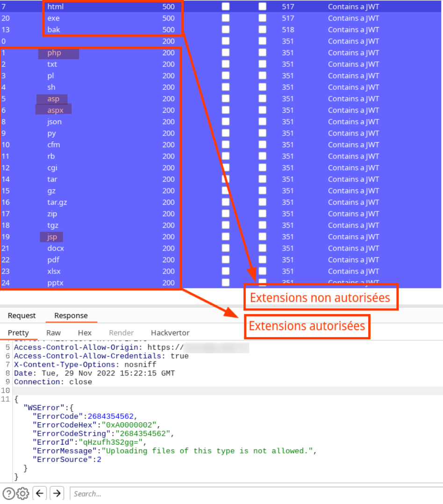Go to next search match arrow

[x=57, y=493]
